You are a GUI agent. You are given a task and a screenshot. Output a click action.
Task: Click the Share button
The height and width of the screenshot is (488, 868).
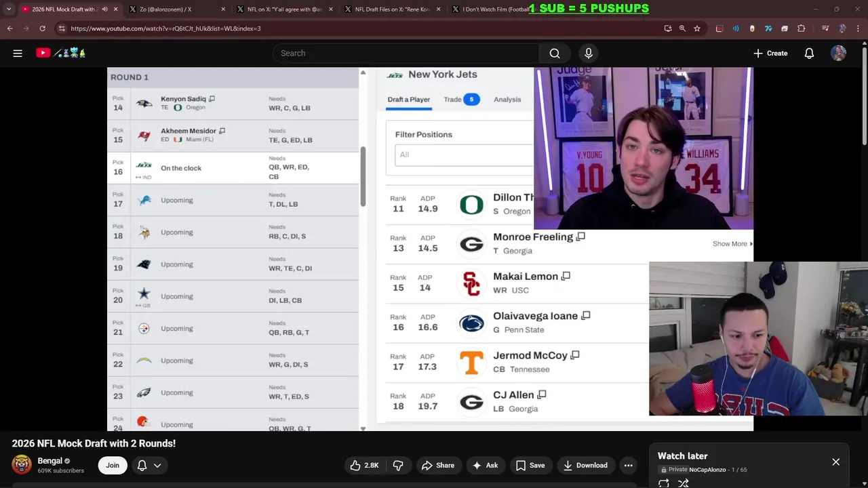coord(438,465)
